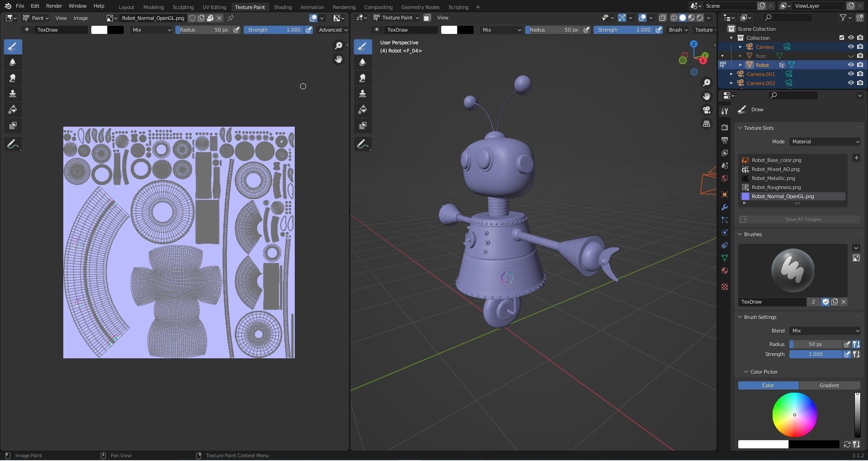Image resolution: width=868 pixels, height=461 pixels.
Task: Toggle strength pressure sensitivity in viewport header
Action: pos(659,30)
